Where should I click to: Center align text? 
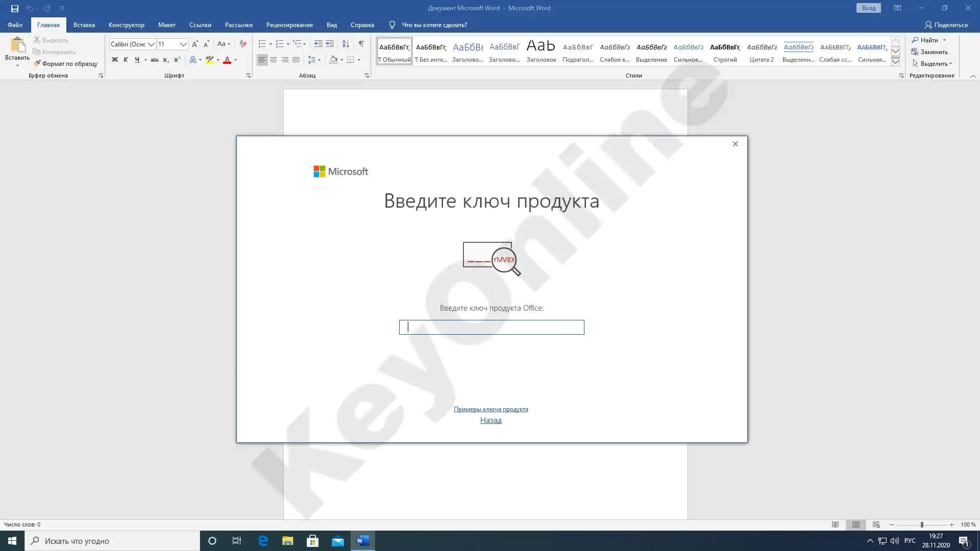(x=274, y=60)
